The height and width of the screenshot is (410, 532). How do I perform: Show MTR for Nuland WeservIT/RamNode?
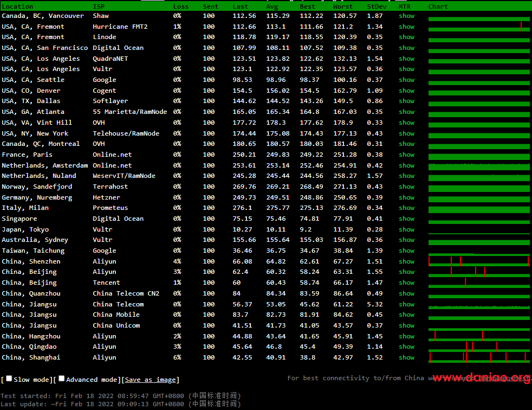[406, 176]
